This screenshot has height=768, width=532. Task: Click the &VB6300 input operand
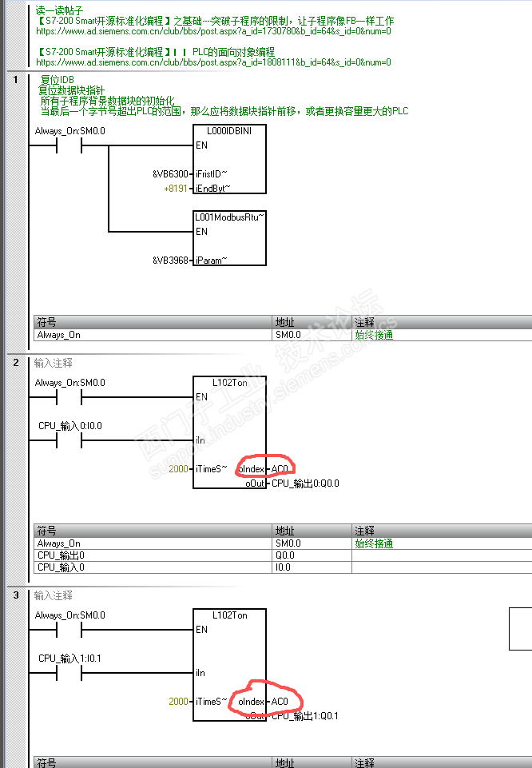click(170, 174)
